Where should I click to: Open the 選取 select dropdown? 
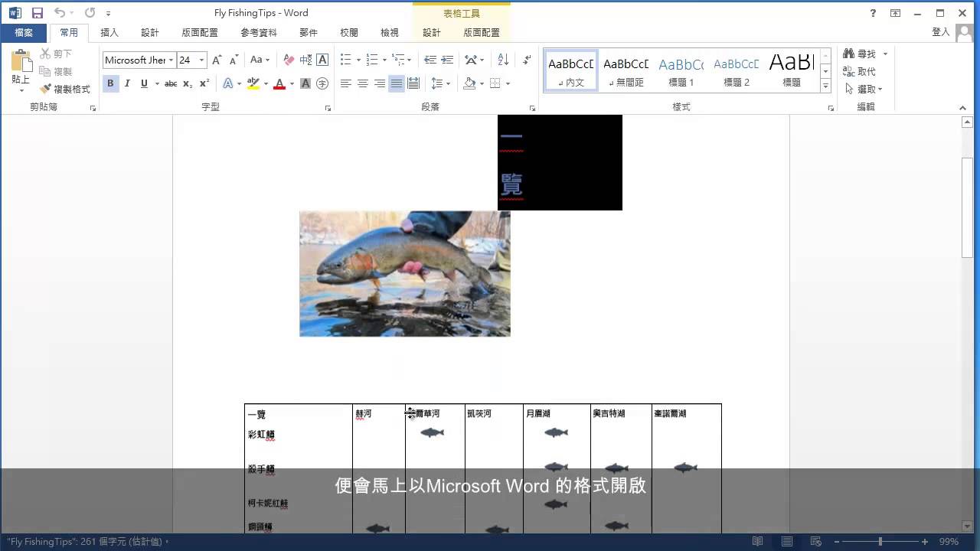coord(864,89)
